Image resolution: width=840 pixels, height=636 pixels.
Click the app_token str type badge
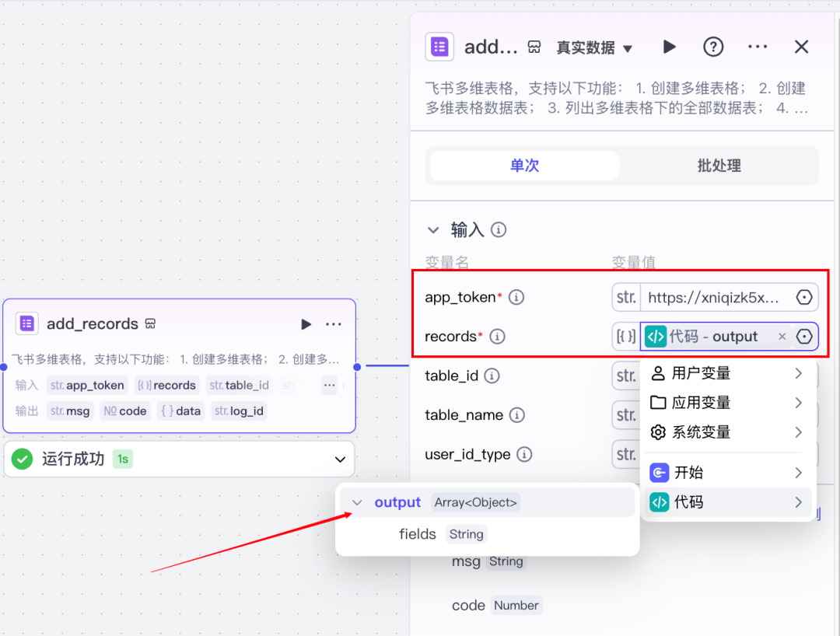click(626, 297)
